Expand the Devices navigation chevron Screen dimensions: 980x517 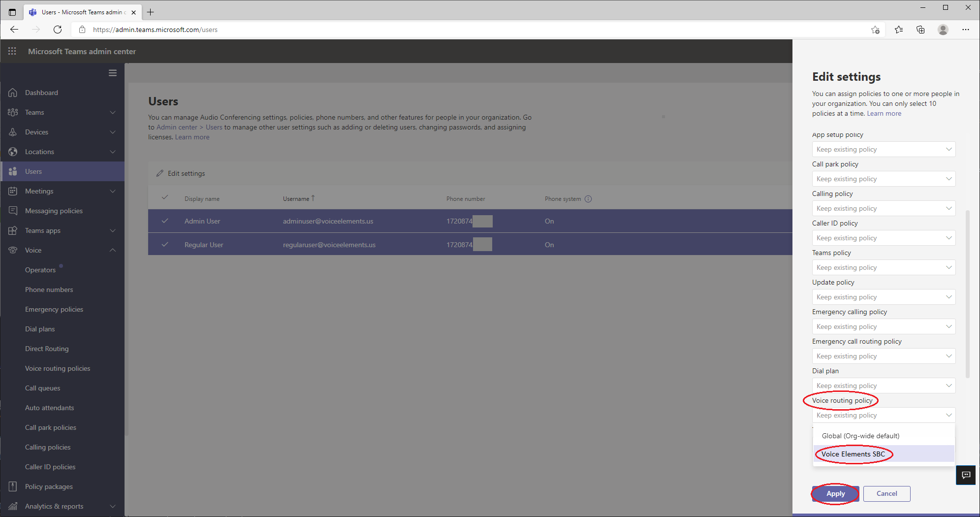pos(113,132)
